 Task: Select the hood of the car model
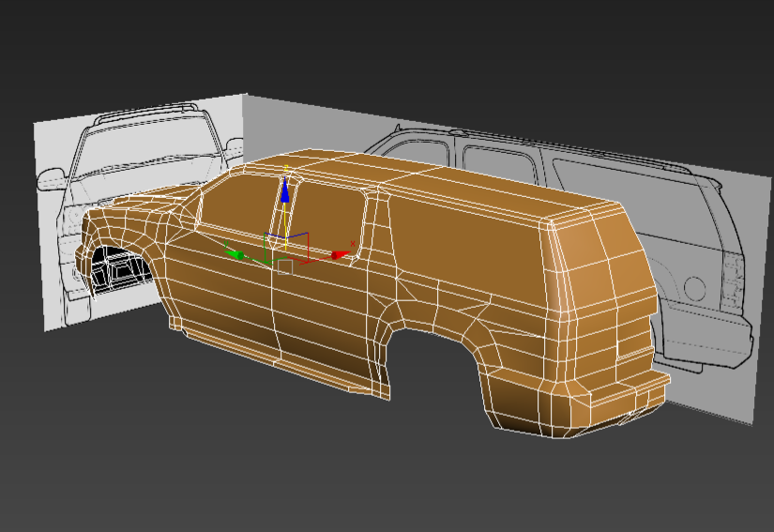[141, 211]
